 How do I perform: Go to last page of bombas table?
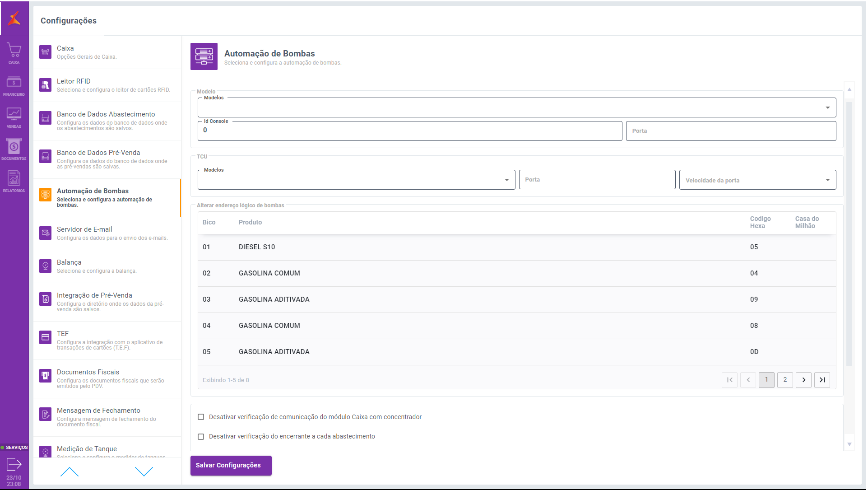822,380
